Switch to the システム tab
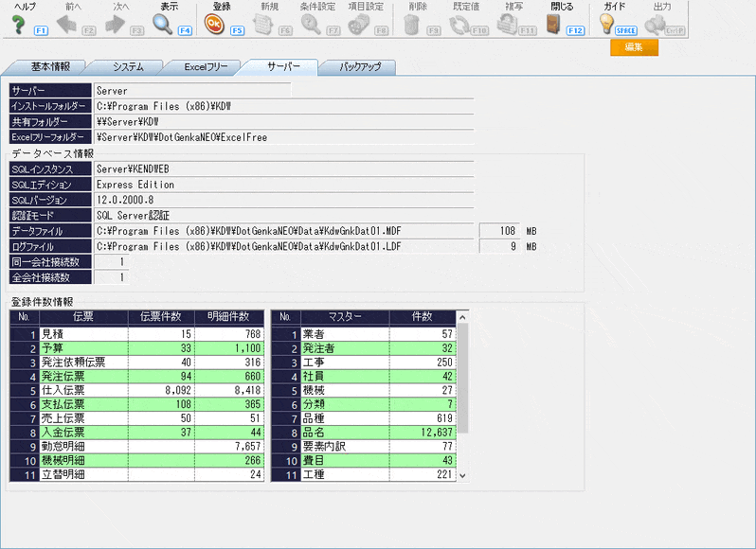The height and width of the screenshot is (549, 756). (128, 67)
